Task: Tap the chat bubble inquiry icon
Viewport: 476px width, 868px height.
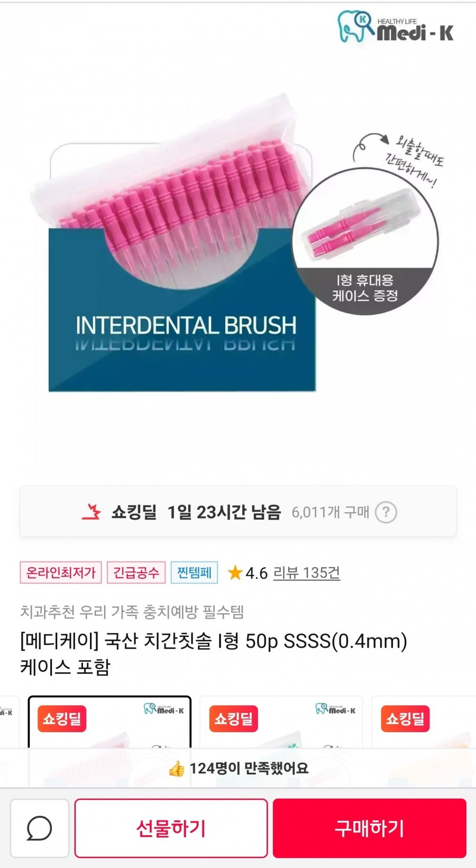Action: [x=40, y=828]
